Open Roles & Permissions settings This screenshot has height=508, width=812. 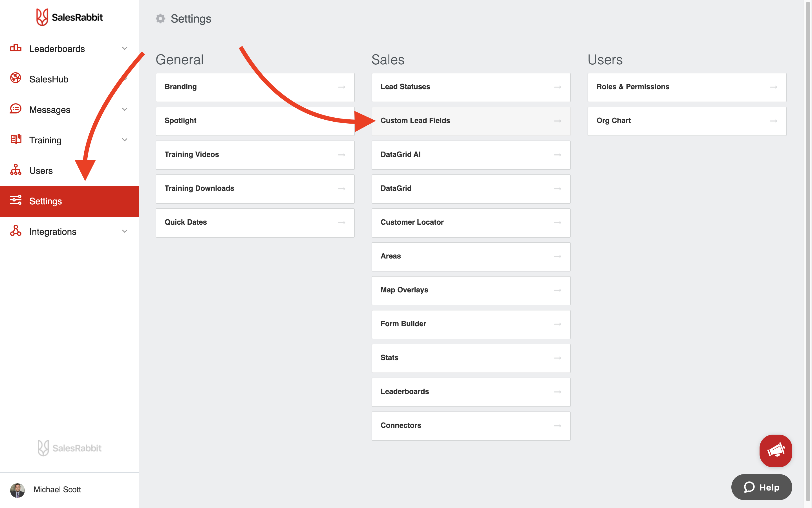pyautogui.click(x=687, y=87)
